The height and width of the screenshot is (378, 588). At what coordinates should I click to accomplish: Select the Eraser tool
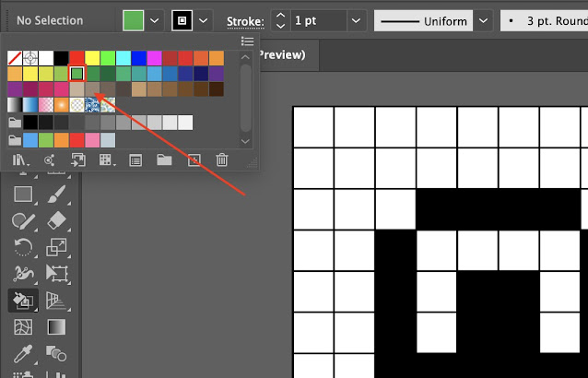(57, 221)
